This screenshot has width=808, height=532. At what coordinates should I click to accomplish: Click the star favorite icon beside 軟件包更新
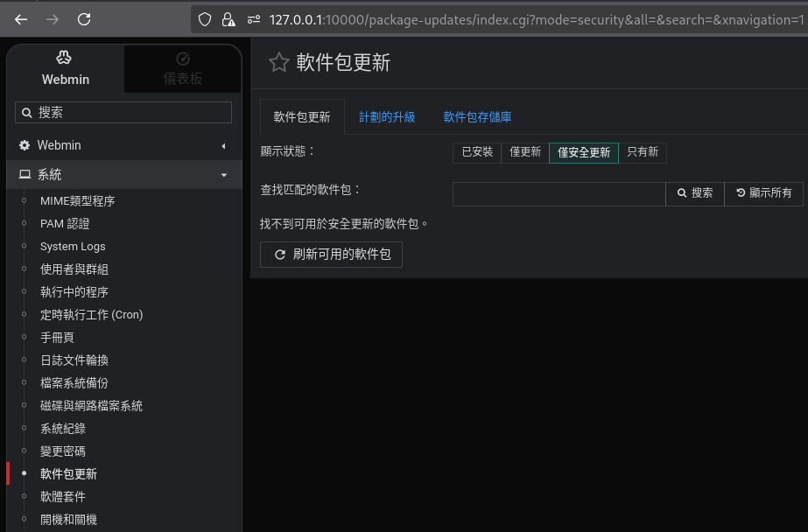278,62
